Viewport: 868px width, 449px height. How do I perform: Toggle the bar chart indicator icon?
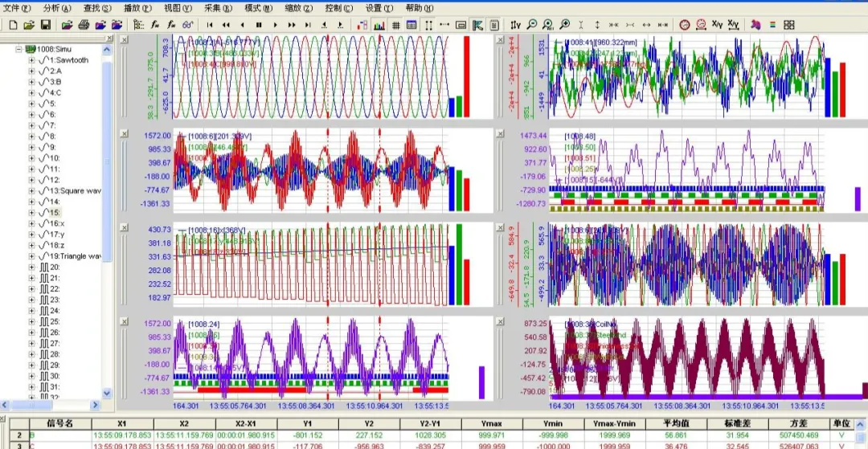[x=379, y=25]
